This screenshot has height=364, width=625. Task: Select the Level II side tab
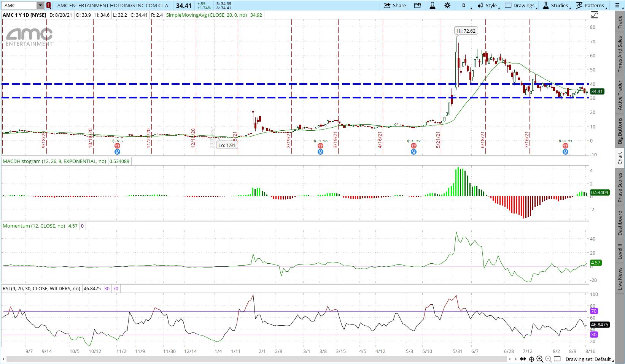[x=620, y=251]
